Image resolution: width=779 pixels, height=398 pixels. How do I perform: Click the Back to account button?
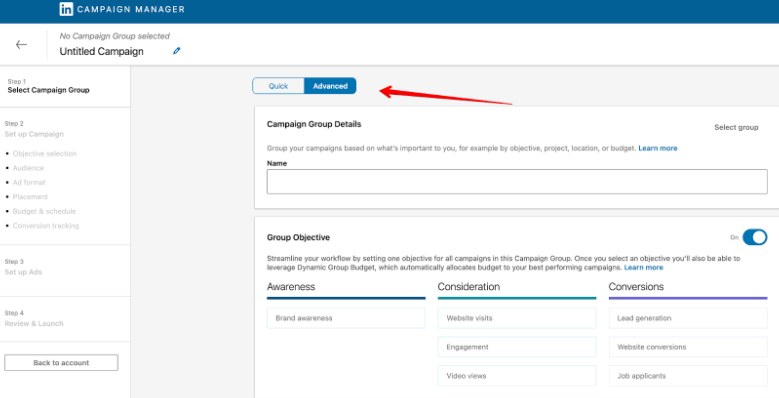tap(61, 363)
